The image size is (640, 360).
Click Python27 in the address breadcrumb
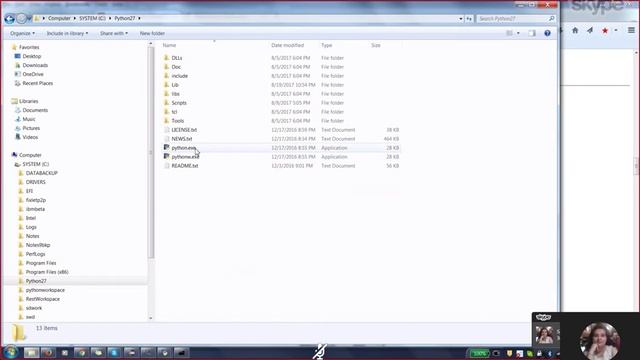124,18
